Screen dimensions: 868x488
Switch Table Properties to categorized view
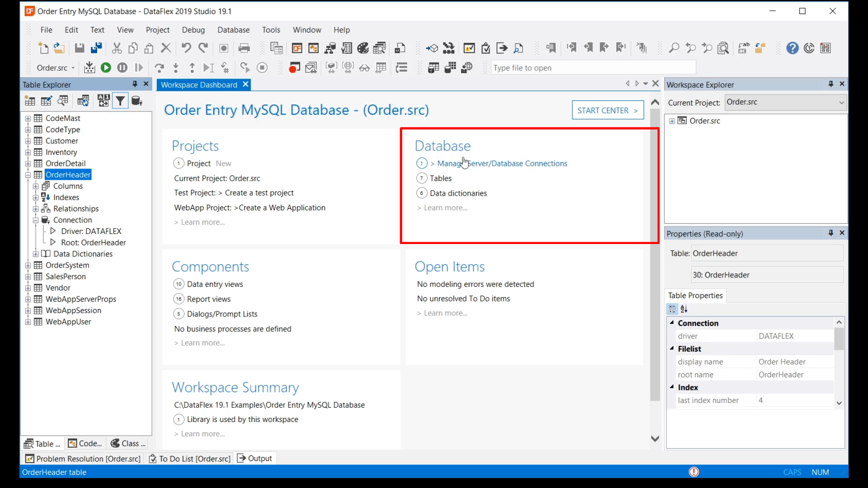(x=672, y=309)
